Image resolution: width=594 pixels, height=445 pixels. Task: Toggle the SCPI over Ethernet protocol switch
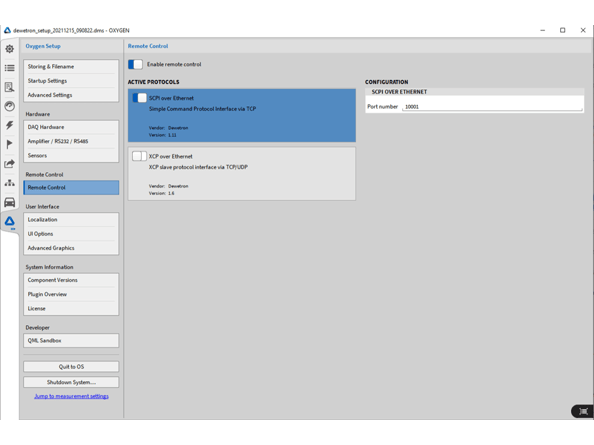click(139, 98)
